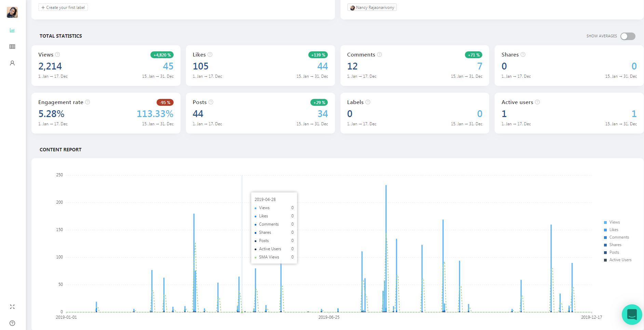
Task: Toggle fullscreen with the expand icon
Action: coord(12,307)
